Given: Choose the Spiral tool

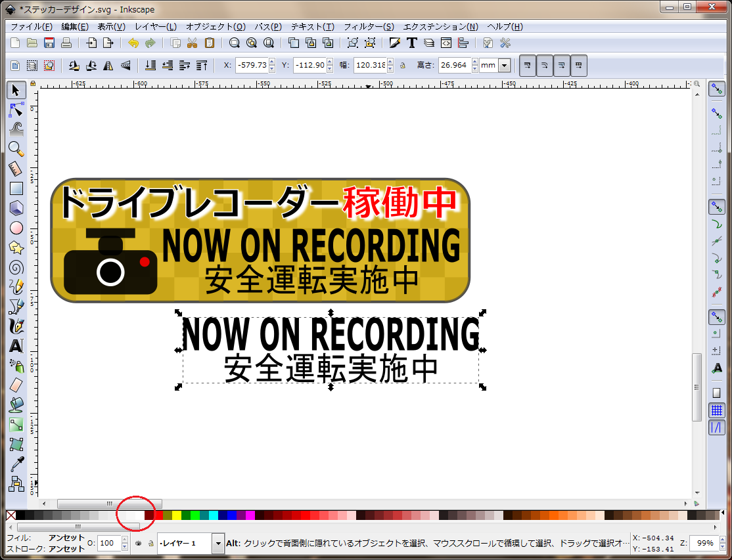Looking at the screenshot, I should 16,267.
